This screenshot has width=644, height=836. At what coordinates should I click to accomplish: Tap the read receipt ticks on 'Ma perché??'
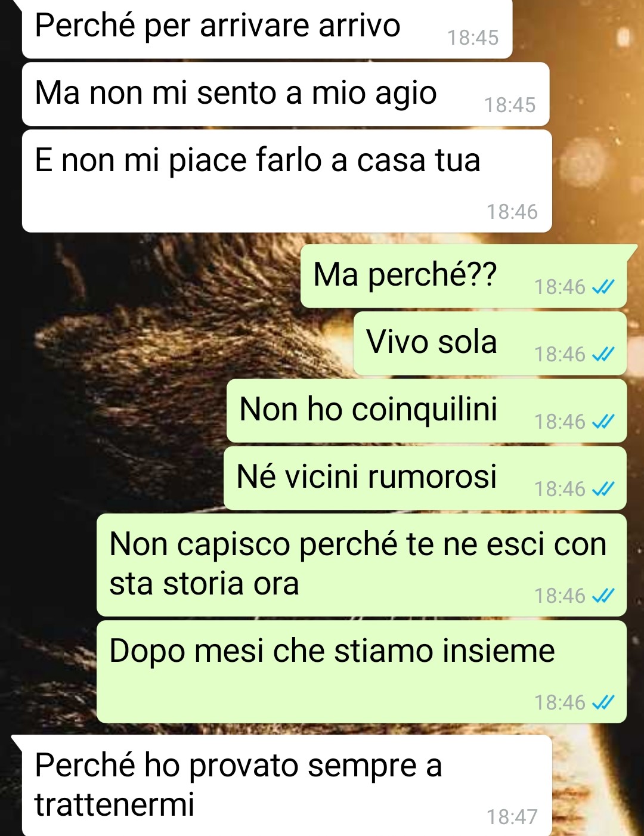pos(603,287)
